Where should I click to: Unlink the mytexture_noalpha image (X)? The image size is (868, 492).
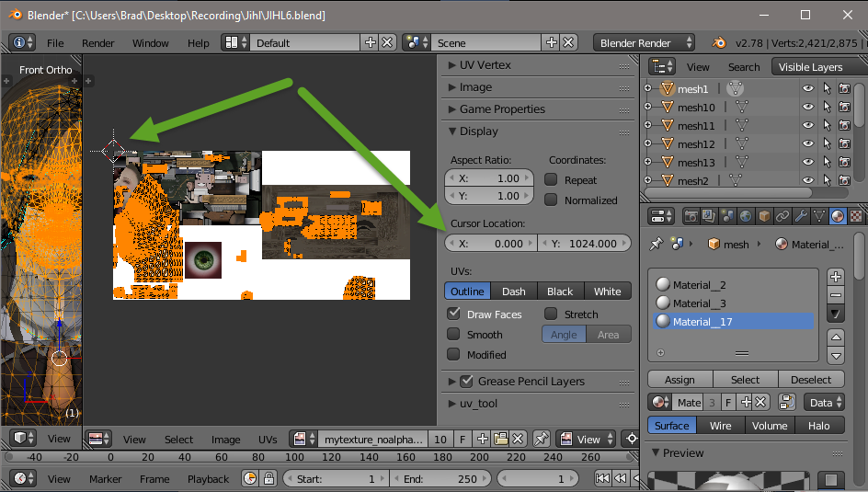518,439
